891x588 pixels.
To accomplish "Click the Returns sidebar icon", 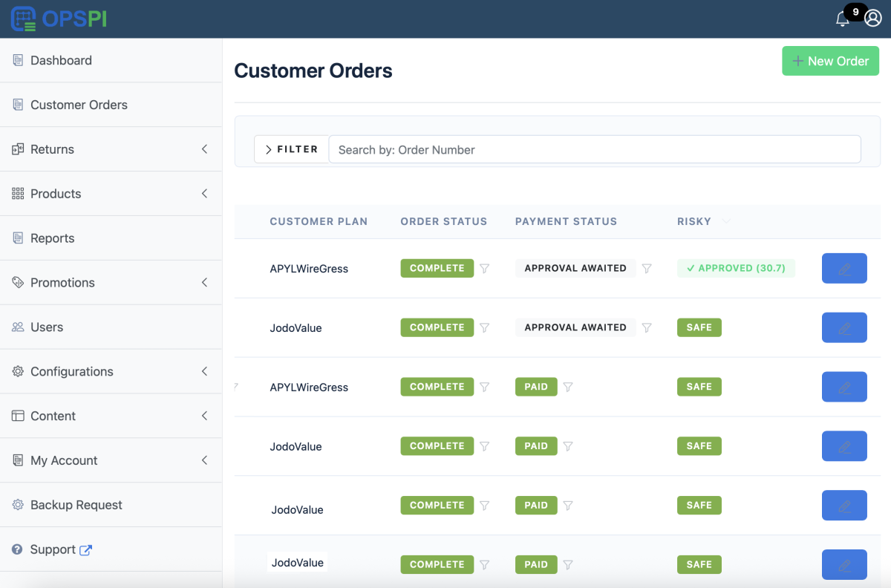I will [x=18, y=149].
